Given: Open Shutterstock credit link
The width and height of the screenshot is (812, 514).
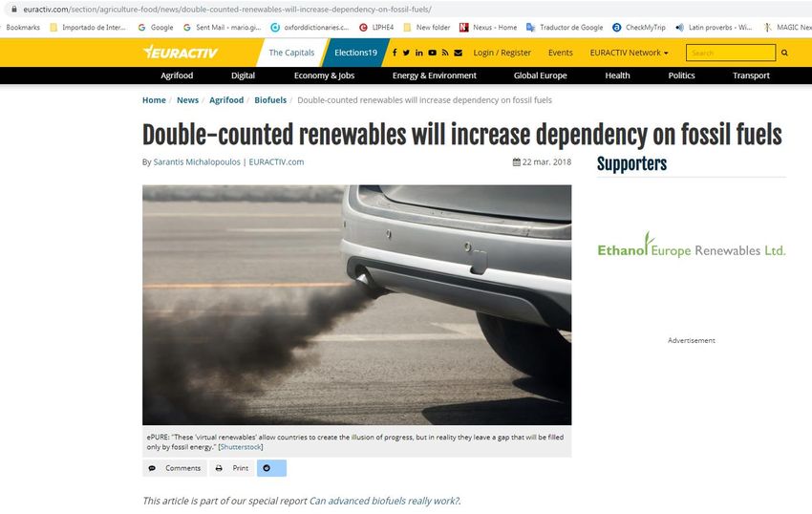Looking at the screenshot, I should click(241, 446).
